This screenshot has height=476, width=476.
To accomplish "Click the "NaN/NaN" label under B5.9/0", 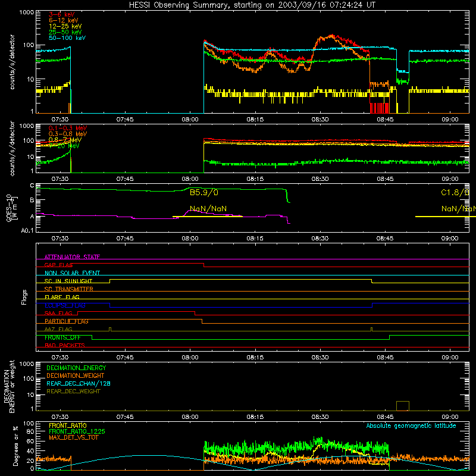I will click(208, 209).
